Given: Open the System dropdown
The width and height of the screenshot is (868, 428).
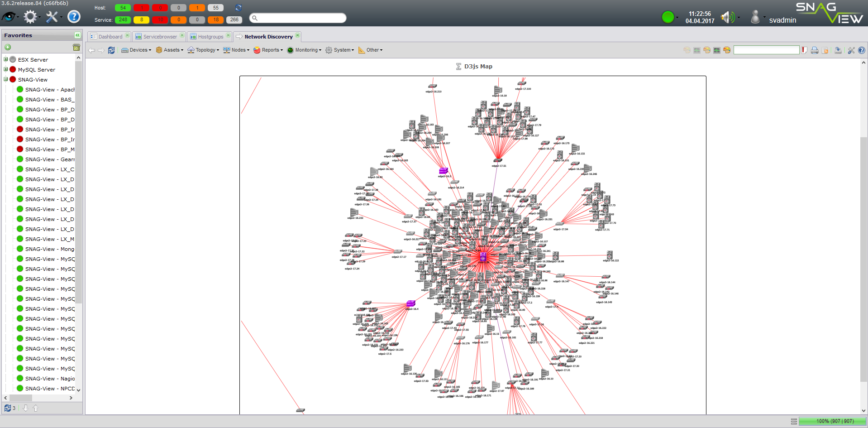Looking at the screenshot, I should 339,50.
